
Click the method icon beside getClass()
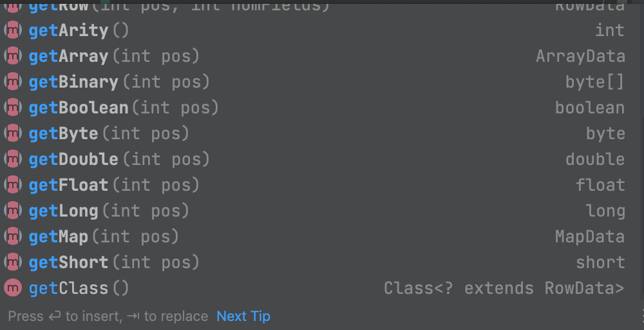[13, 288]
